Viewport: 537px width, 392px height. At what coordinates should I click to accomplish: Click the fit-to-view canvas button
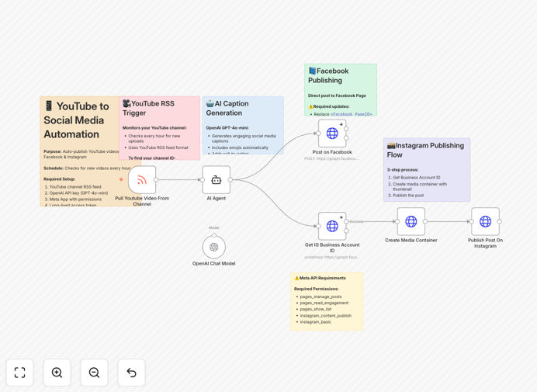20,373
